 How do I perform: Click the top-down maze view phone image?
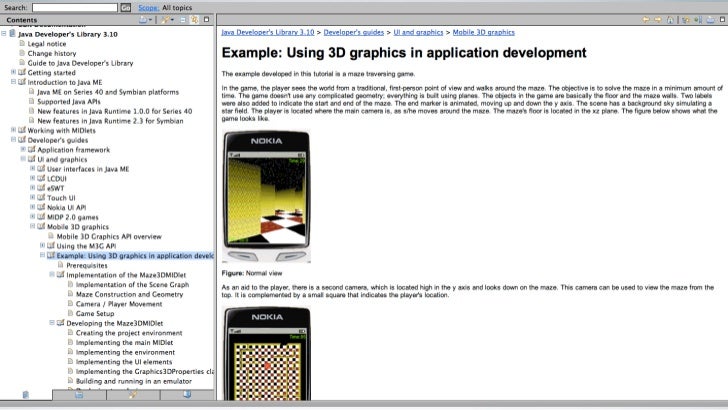tap(267, 353)
